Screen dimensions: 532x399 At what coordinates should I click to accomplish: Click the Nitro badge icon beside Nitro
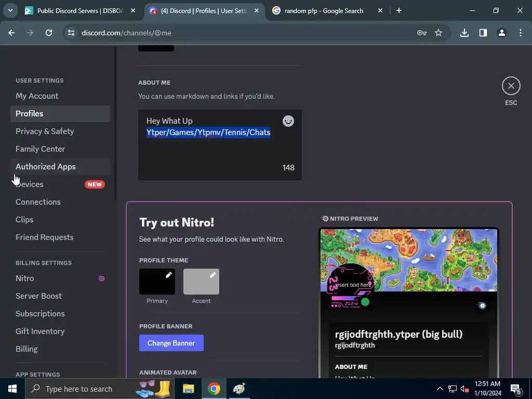click(x=101, y=278)
